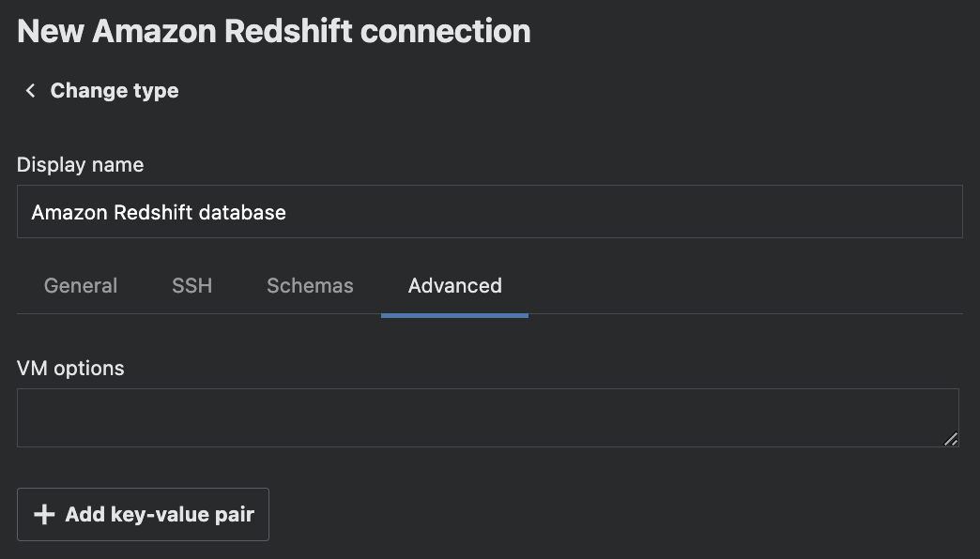
Task: Open the General tab
Action: pyautogui.click(x=81, y=285)
